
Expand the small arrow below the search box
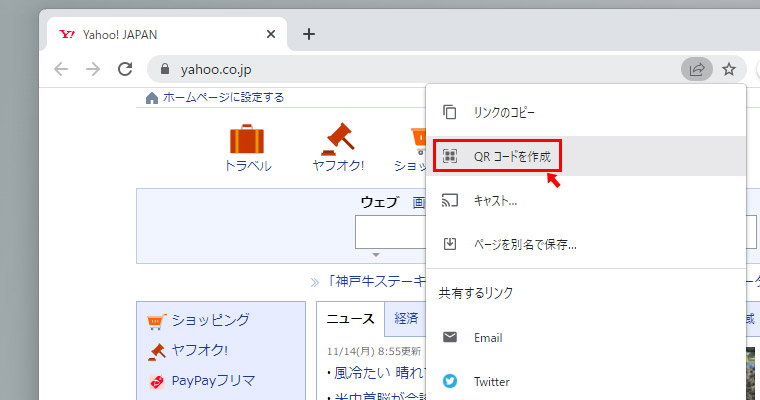[376, 255]
